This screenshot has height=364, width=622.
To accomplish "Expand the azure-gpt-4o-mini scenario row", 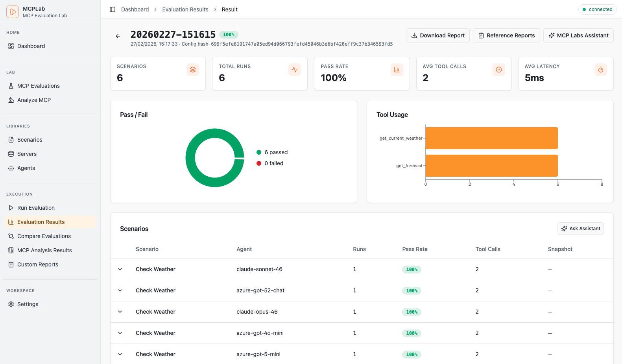I will pyautogui.click(x=120, y=333).
